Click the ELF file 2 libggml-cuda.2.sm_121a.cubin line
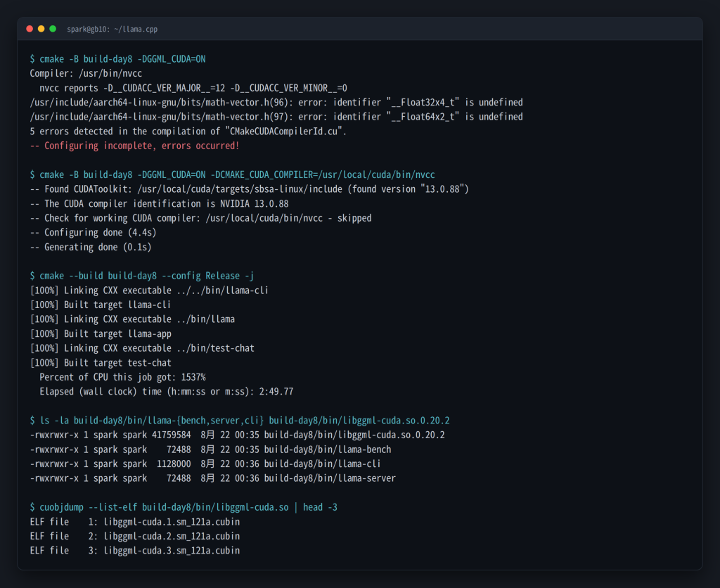 coord(135,536)
